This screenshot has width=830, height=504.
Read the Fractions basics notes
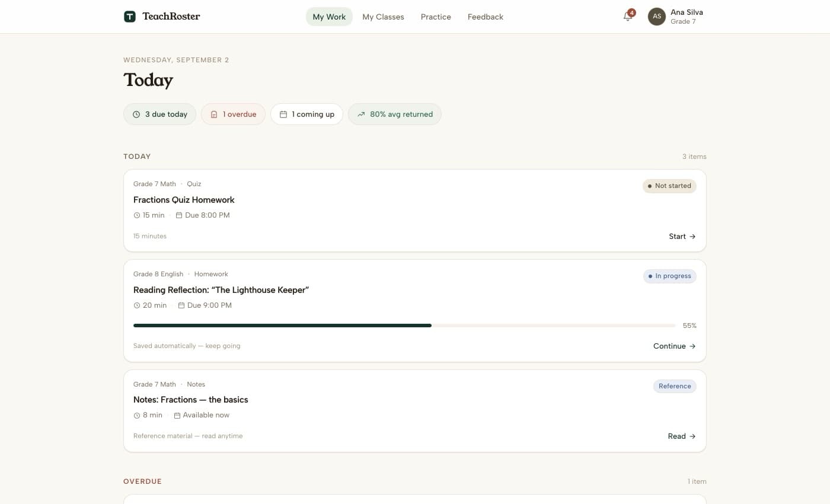[x=682, y=436]
